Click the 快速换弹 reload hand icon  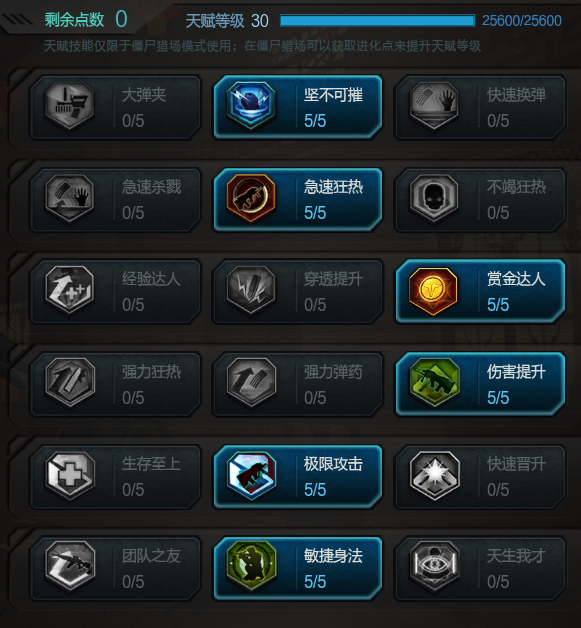click(x=434, y=106)
